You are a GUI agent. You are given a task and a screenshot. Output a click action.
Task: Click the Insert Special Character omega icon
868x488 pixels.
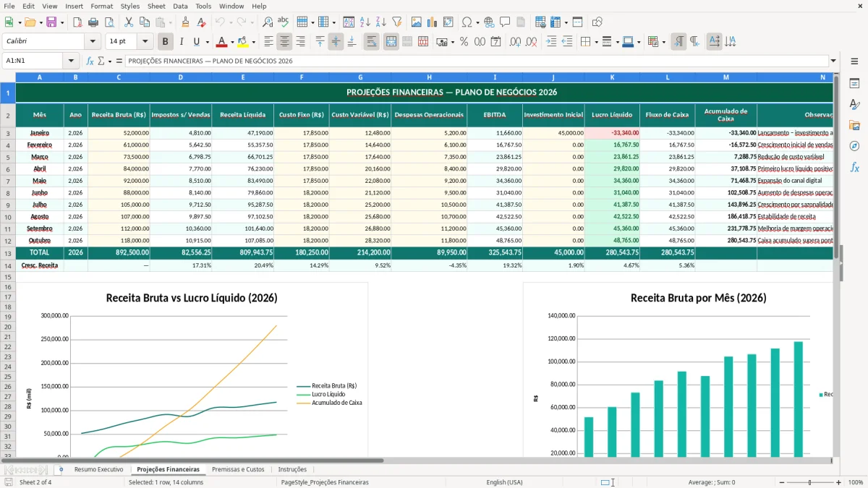point(467,22)
